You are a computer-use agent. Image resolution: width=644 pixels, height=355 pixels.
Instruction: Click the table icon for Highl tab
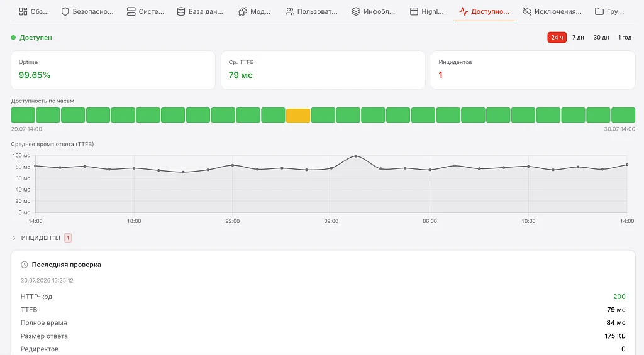pos(414,11)
